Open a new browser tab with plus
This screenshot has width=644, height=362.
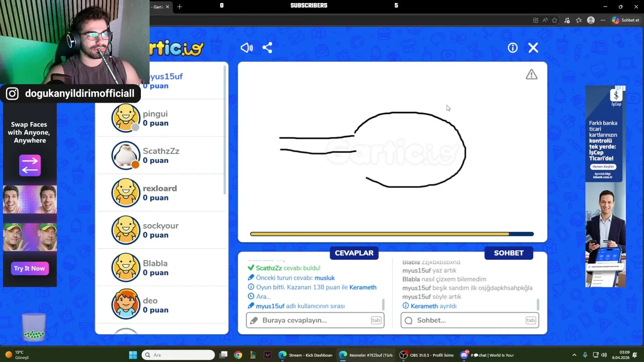[180, 7]
